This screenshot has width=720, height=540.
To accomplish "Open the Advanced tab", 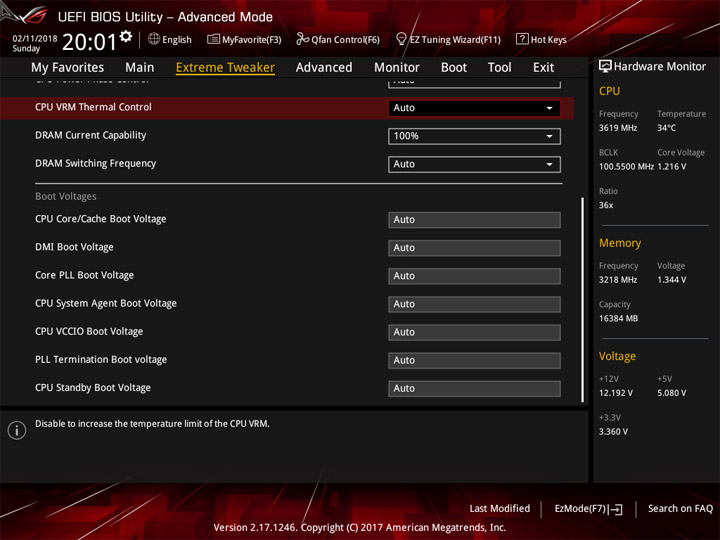I will 324,68.
